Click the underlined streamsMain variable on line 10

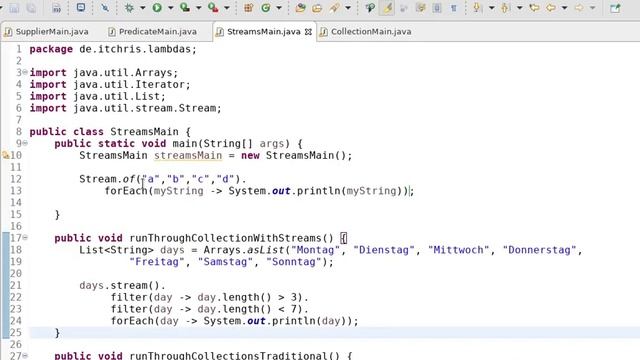point(188,156)
